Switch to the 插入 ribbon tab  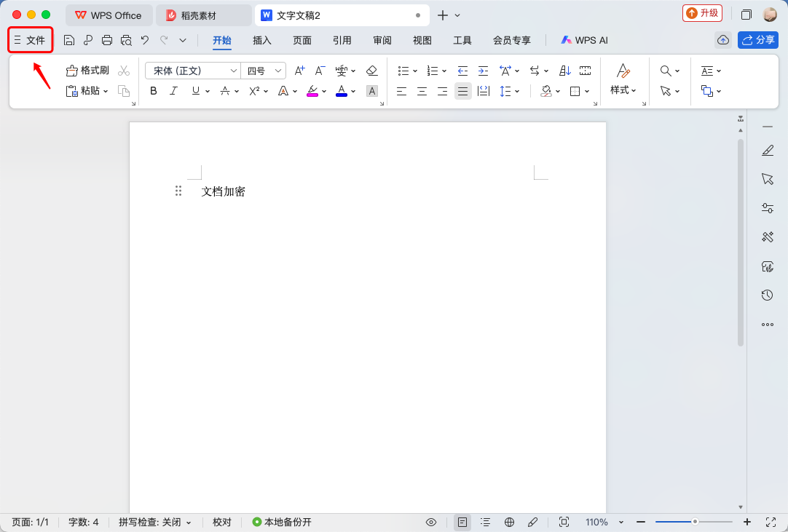pyautogui.click(x=261, y=41)
